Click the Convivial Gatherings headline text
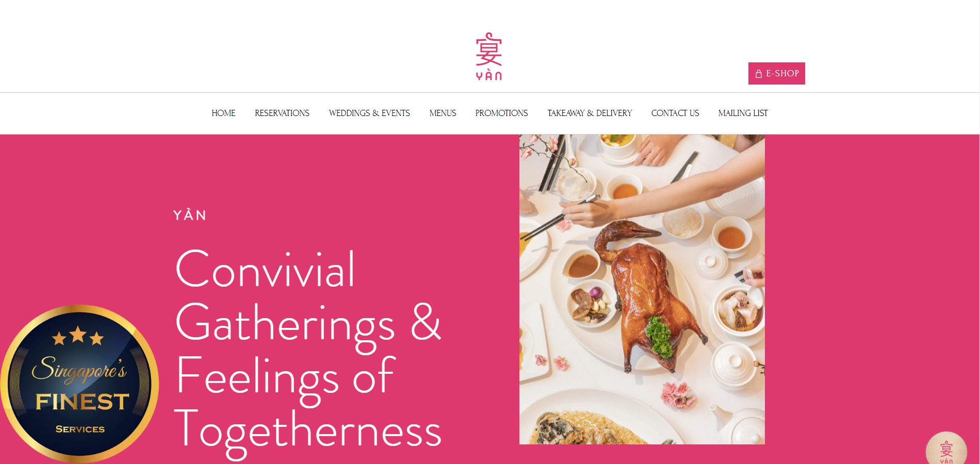Screen dimensions: 980x464 click(x=308, y=295)
